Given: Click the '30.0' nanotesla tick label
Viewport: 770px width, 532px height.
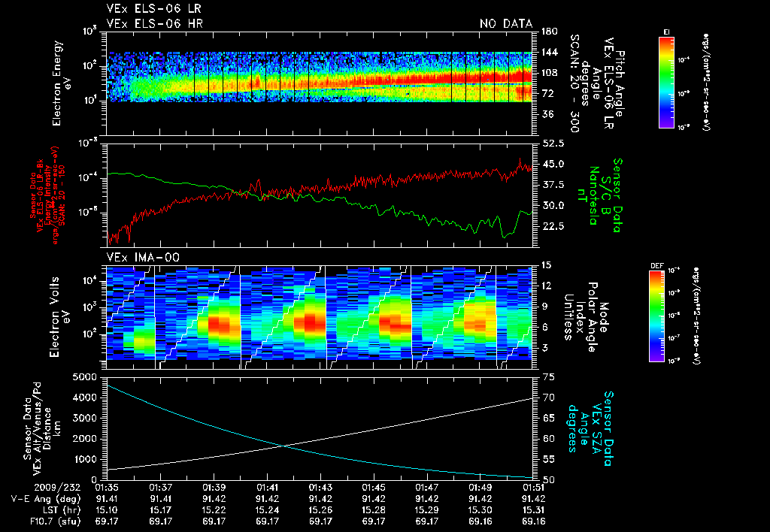Looking at the screenshot, I should pyautogui.click(x=553, y=205).
